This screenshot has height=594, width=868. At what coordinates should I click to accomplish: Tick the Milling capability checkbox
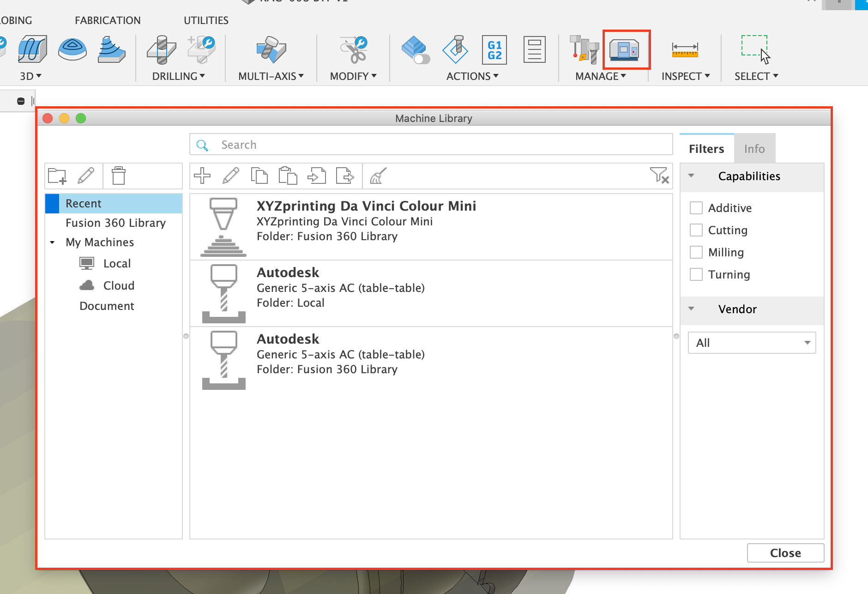(x=696, y=252)
